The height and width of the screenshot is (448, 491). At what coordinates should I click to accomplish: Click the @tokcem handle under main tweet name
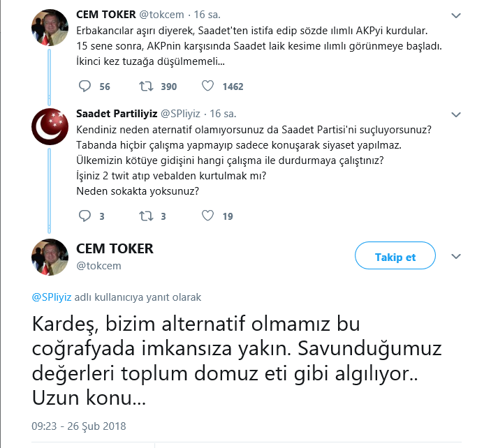(x=98, y=266)
